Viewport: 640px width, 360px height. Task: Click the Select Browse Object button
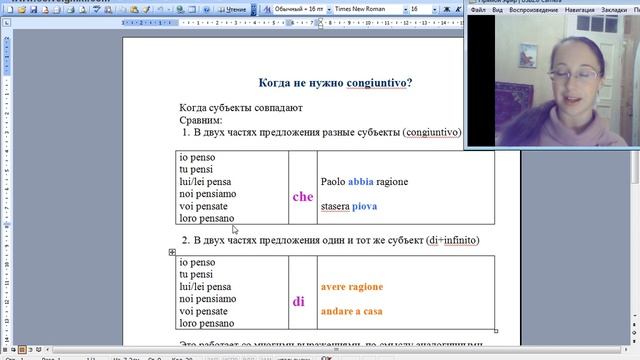[635, 333]
